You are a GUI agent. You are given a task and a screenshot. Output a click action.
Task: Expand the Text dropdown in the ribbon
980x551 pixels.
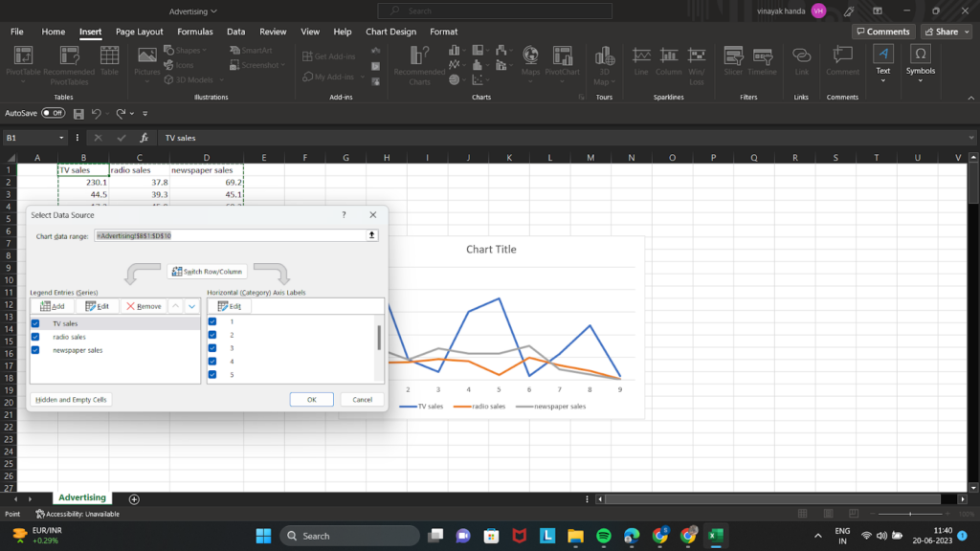883,80
